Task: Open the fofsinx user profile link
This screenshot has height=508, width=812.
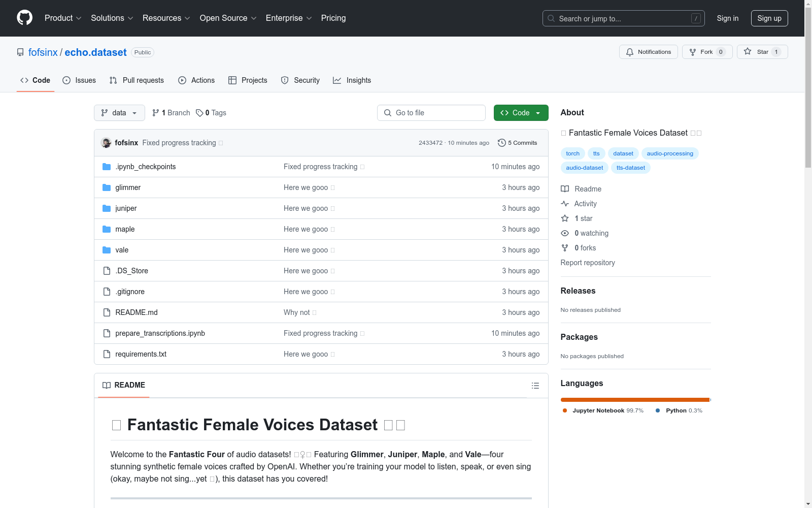Action: click(43, 52)
